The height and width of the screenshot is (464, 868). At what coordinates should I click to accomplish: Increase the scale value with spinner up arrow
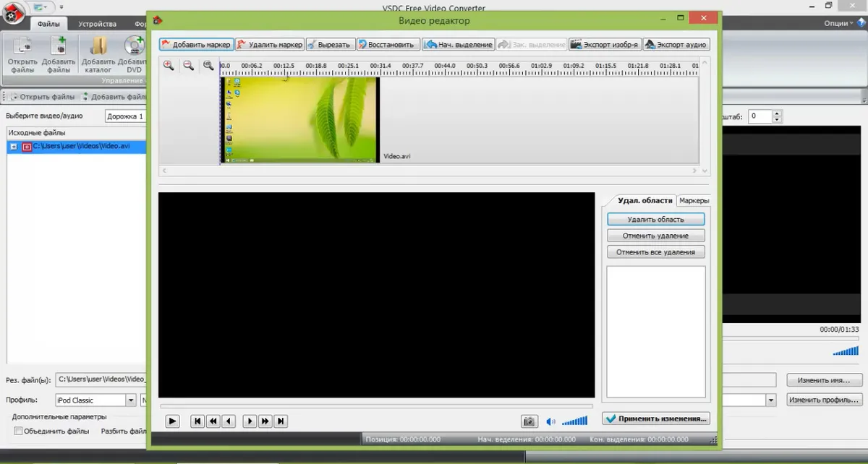click(x=777, y=113)
